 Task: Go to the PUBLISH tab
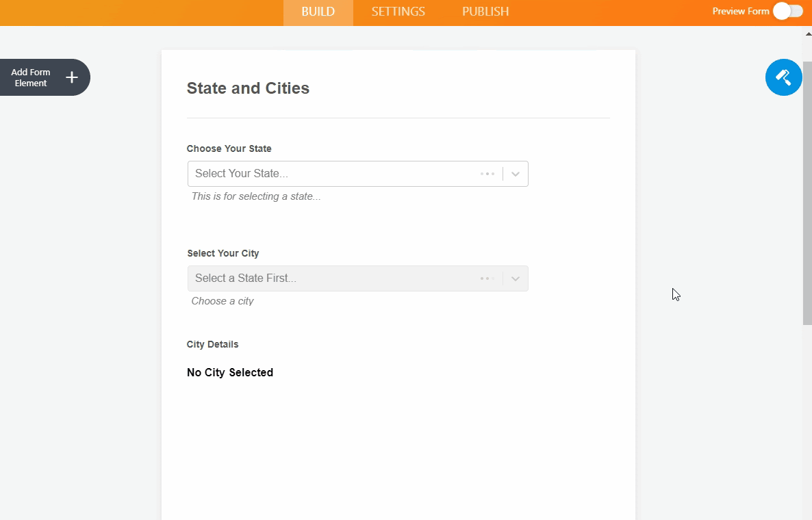tap(485, 12)
